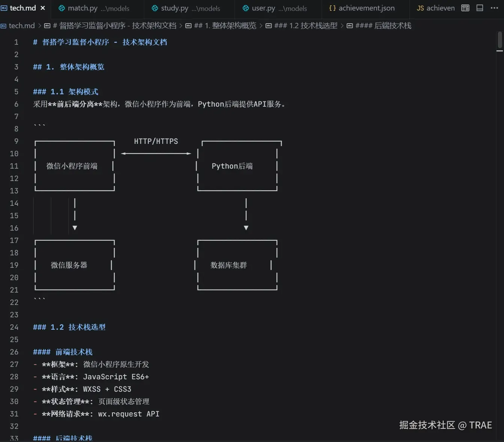Click the '#### 前端技术栈' heading line
Viewport: 504px width, 442px height.
pos(63,352)
